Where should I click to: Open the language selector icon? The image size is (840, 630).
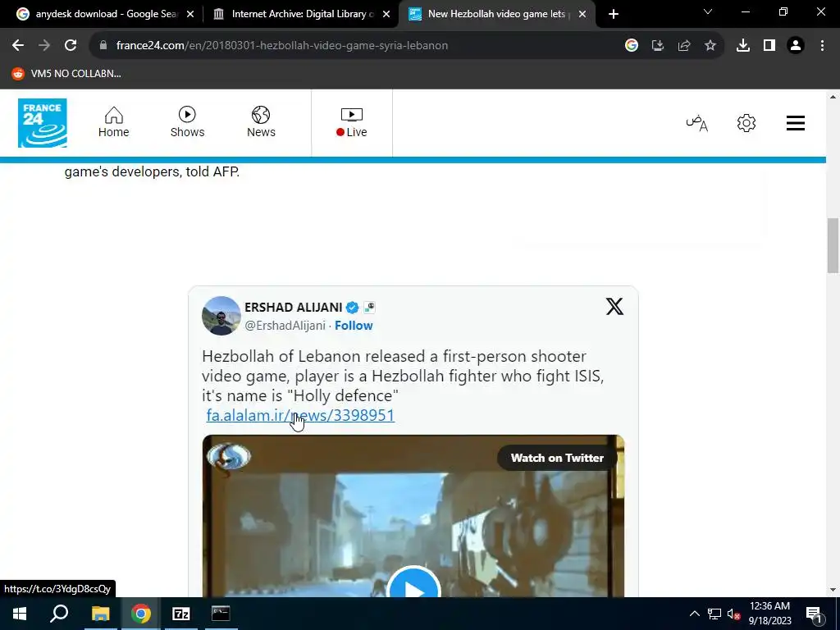tap(697, 123)
